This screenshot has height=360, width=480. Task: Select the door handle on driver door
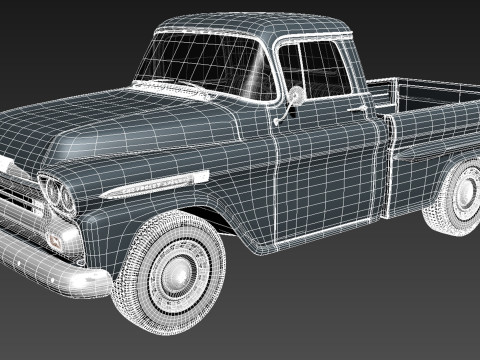[x=357, y=109]
